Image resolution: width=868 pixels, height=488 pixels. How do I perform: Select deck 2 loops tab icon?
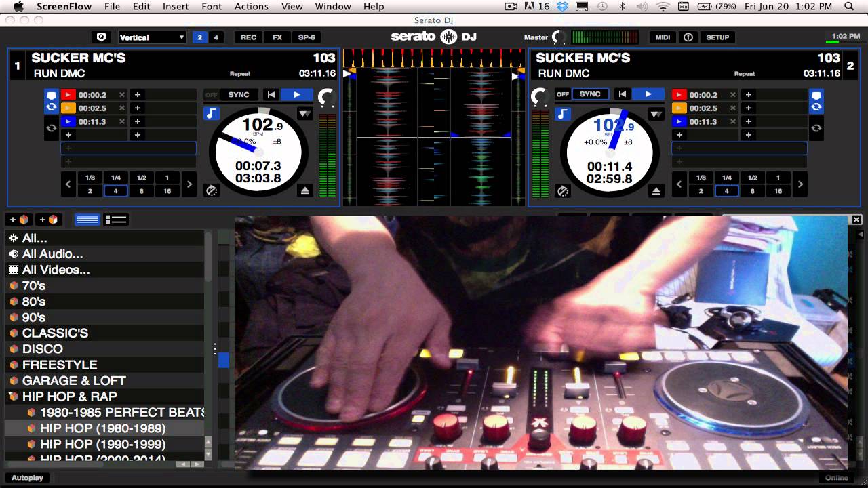pyautogui.click(x=816, y=107)
